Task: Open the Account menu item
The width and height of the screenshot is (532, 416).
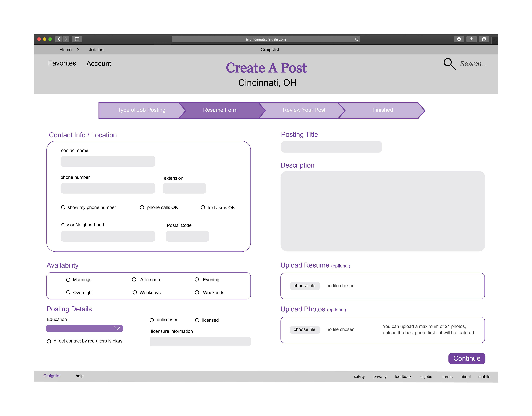Action: [x=99, y=64]
